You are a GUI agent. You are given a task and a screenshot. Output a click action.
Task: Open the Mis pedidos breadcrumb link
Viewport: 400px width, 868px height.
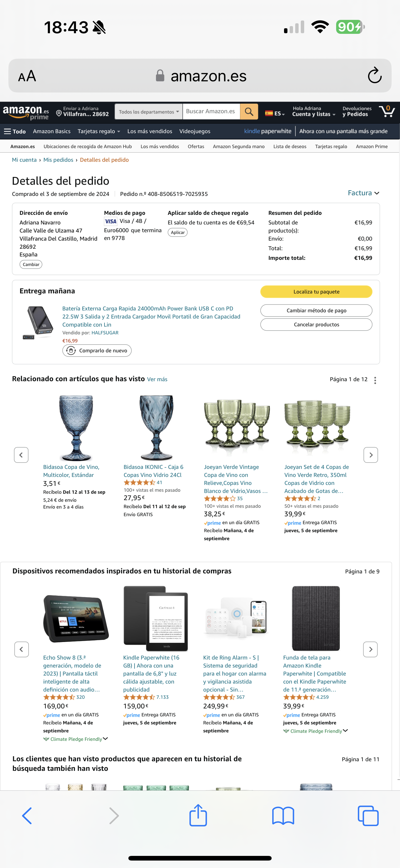[x=58, y=160]
